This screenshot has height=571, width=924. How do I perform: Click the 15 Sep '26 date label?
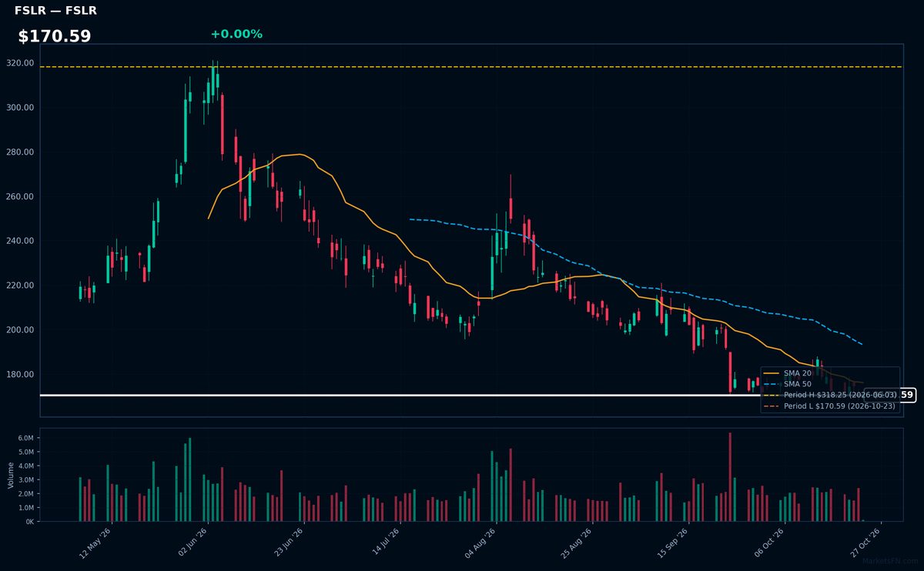pos(674,543)
